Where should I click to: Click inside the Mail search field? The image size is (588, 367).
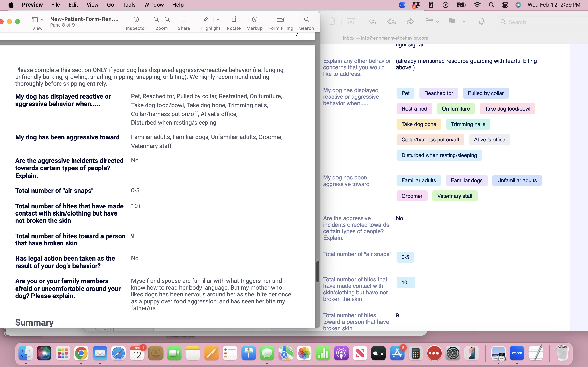pyautogui.click(x=535, y=22)
